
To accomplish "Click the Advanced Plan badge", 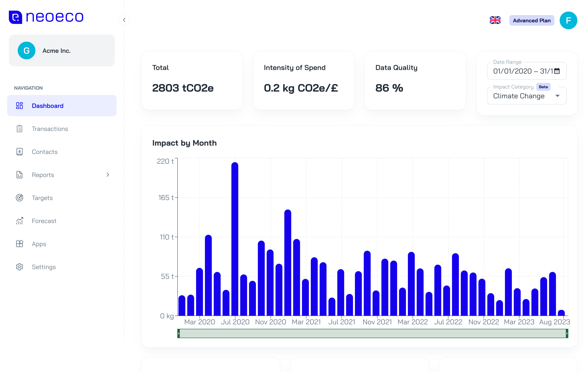I will (x=532, y=21).
